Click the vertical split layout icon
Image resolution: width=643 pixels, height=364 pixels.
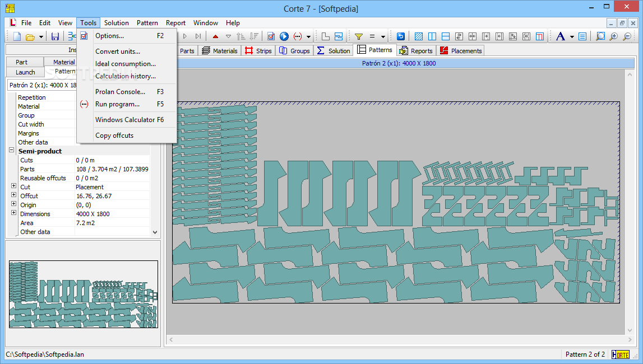pos(432,36)
